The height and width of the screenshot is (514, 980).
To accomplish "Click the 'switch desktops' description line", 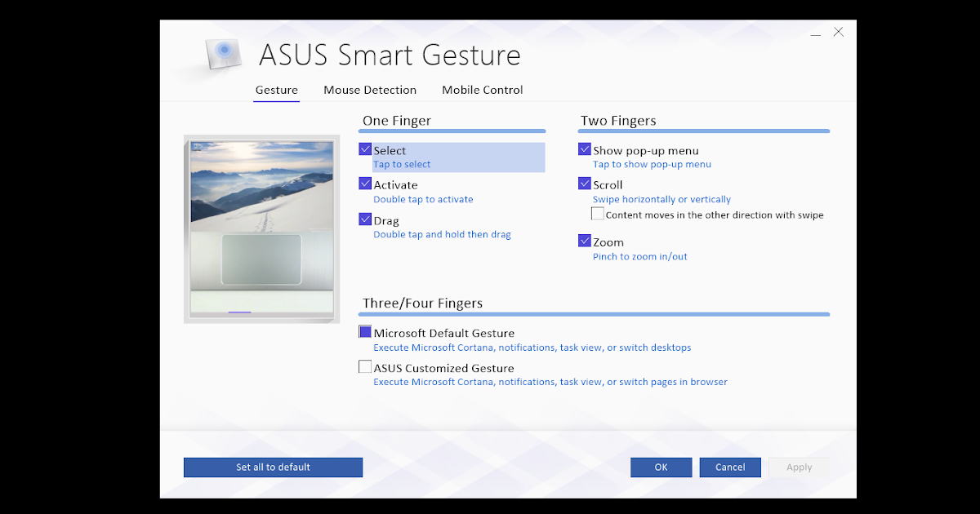I will [532, 348].
